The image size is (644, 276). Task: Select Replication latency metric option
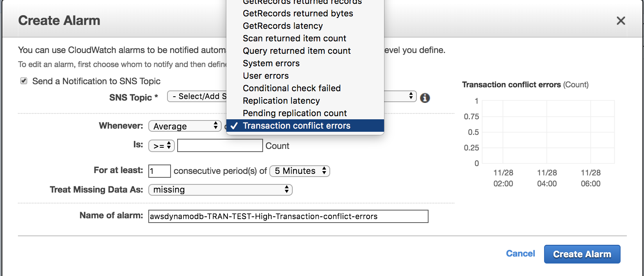tap(281, 101)
